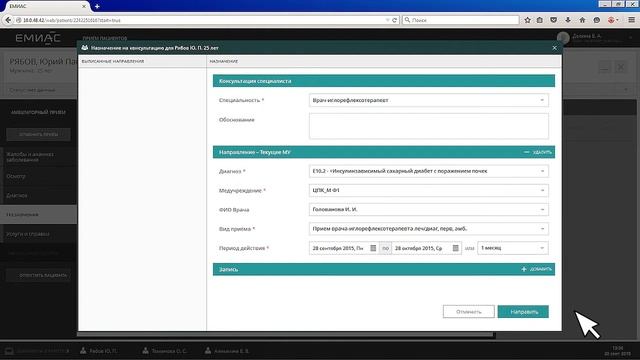Expand the Диагноз dropdown with E10.2
The image size is (640, 360).
coord(542,171)
